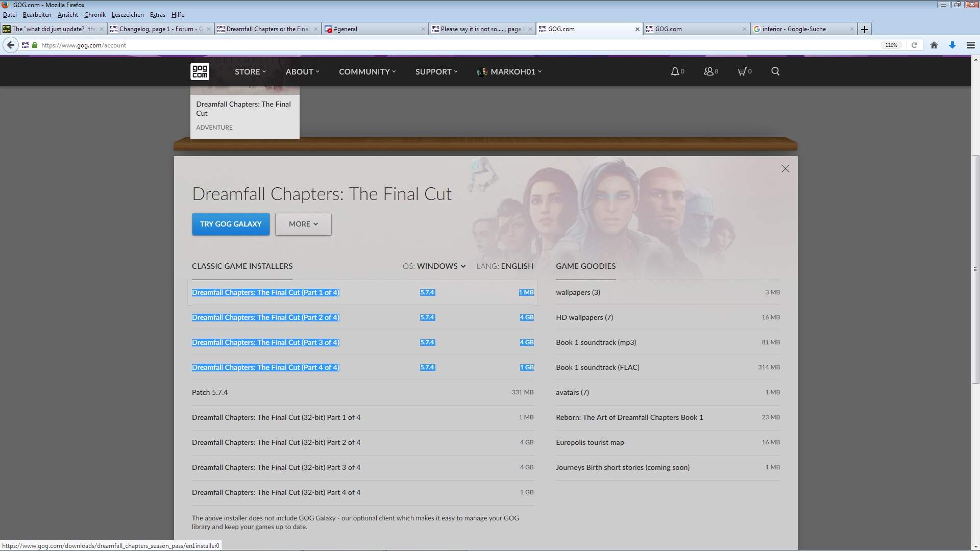
Task: Expand the COMMUNITY menu
Action: (x=367, y=71)
